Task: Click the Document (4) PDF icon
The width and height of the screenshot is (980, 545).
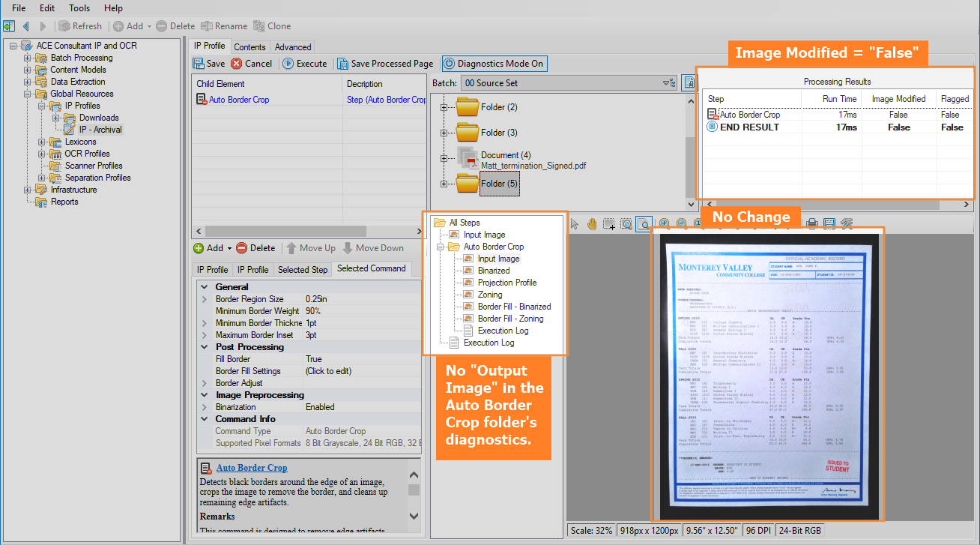Action: click(x=468, y=157)
